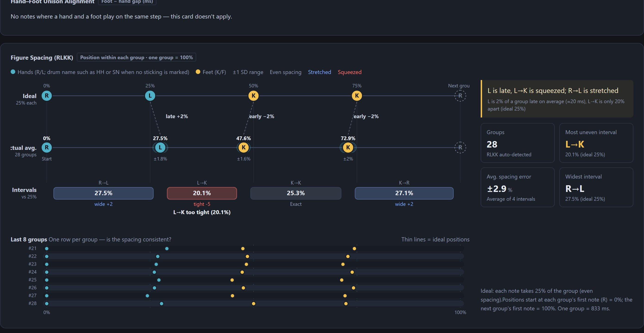Click the Stretched legend label
644x333 pixels.
[319, 72]
